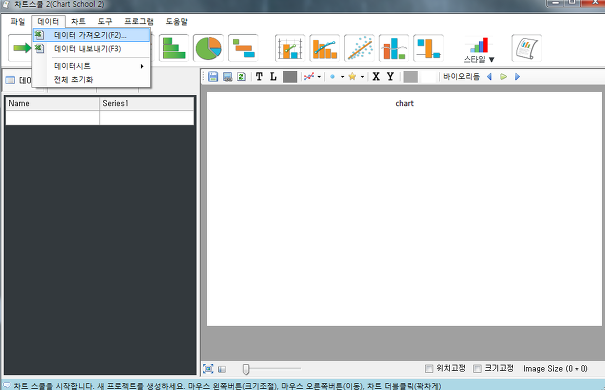This screenshot has width=605, height=390.
Task: Click the small panel icon beside fit-to-view
Action: [222, 369]
